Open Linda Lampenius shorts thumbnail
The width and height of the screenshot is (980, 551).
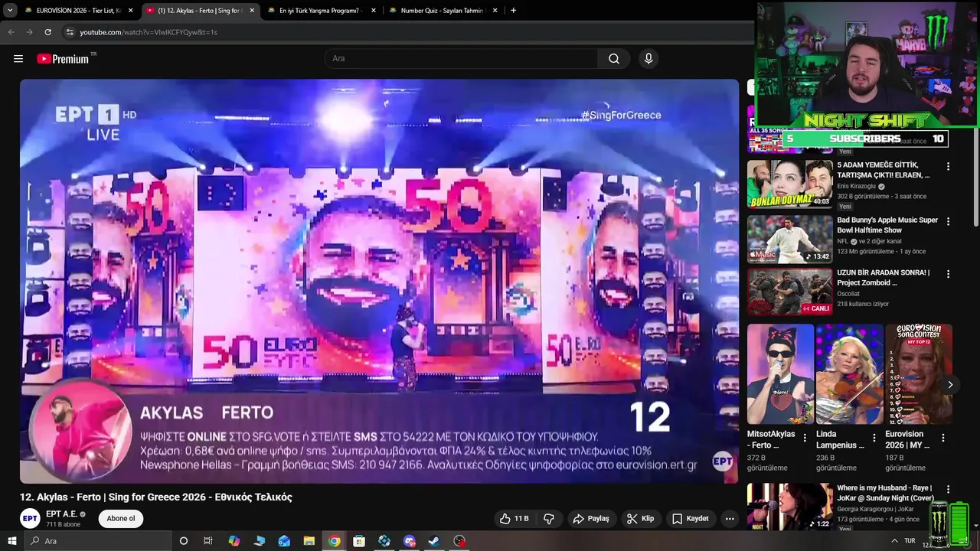coord(849,374)
